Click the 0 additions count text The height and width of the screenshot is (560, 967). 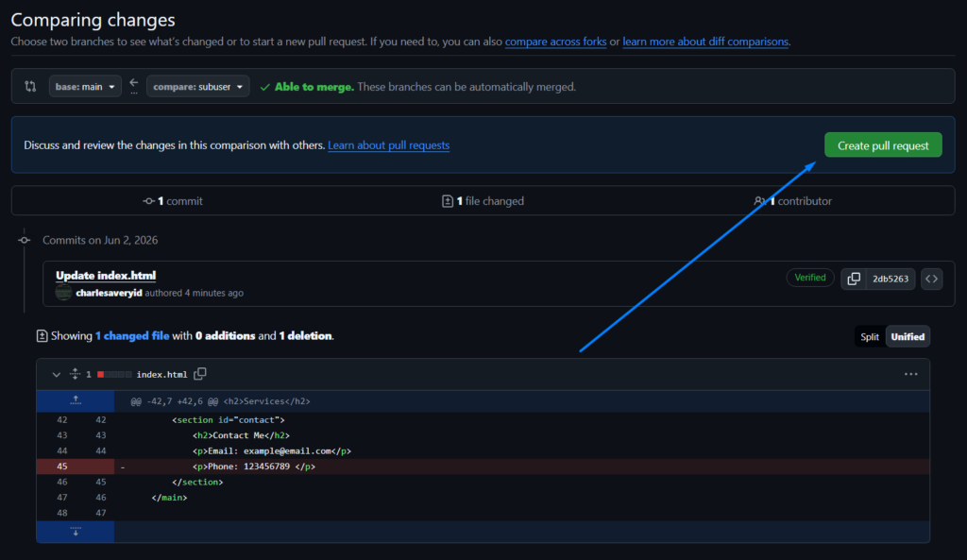click(x=225, y=336)
